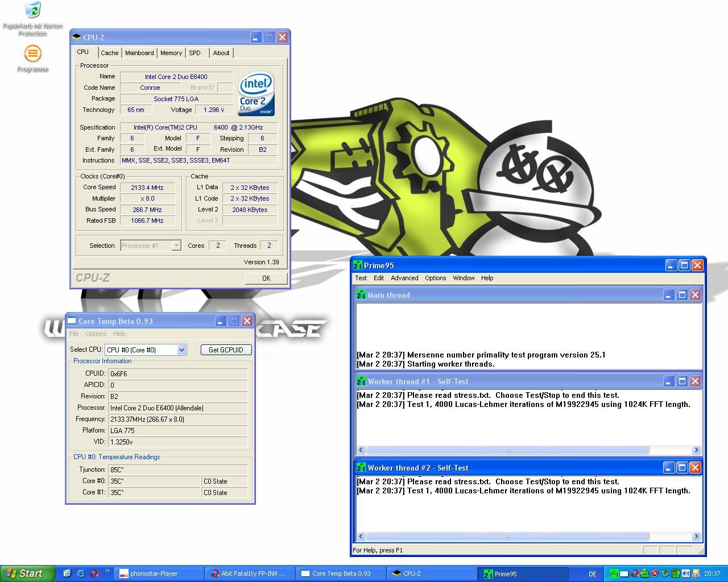The image size is (728, 582).
Task: Launch Show Desktop from quick launch
Action: [x=67, y=573]
